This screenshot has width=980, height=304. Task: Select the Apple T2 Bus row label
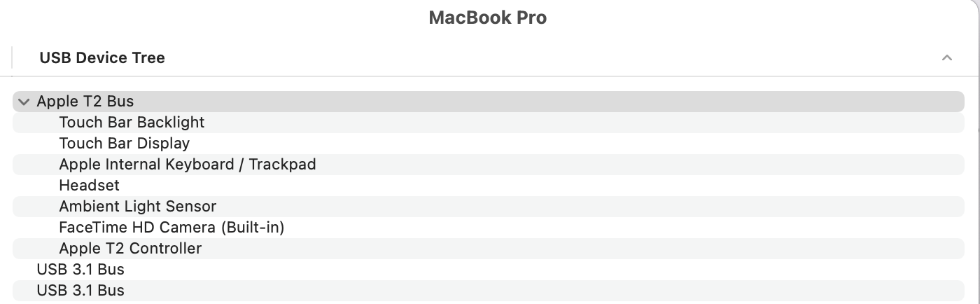click(x=85, y=102)
